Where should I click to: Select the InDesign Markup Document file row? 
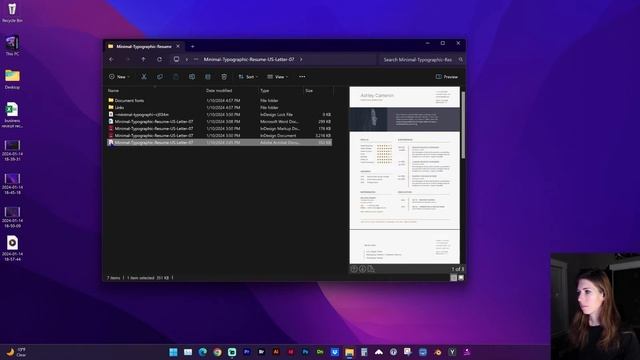(x=220, y=129)
